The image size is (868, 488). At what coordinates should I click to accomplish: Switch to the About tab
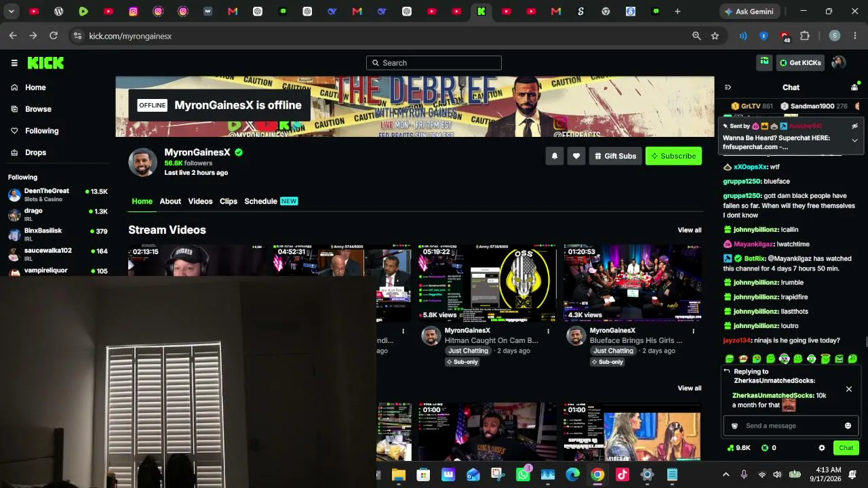pyautogui.click(x=170, y=201)
